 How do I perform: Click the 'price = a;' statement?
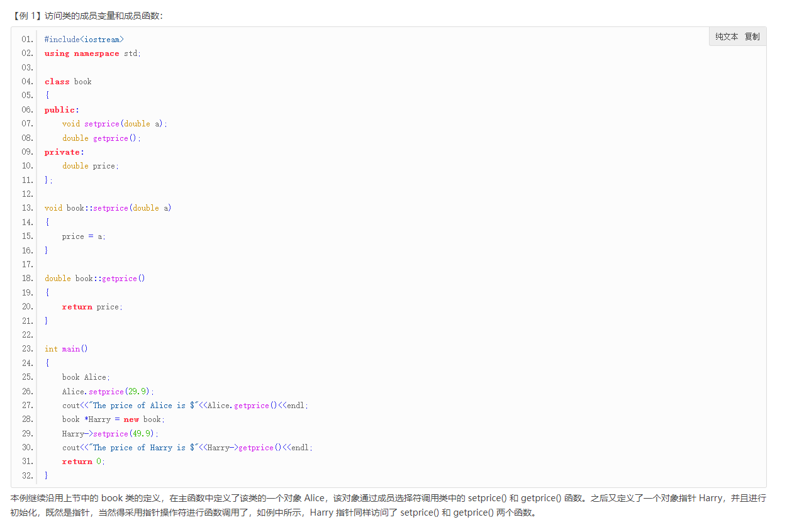point(84,236)
